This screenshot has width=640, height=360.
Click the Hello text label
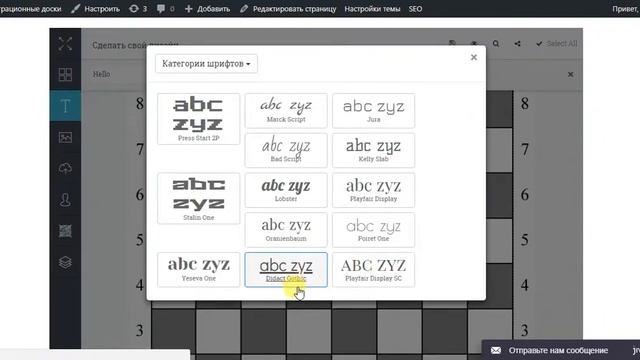(x=101, y=74)
